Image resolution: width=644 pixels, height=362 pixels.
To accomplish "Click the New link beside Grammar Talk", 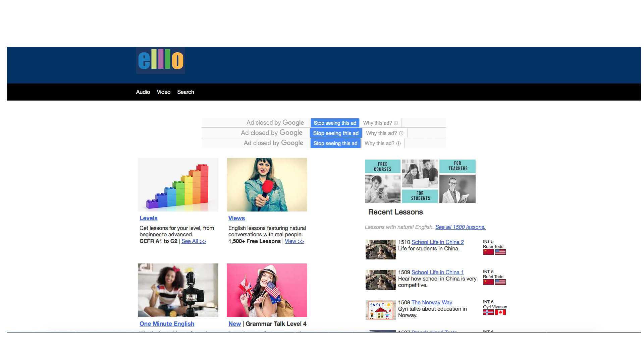I will (234, 324).
